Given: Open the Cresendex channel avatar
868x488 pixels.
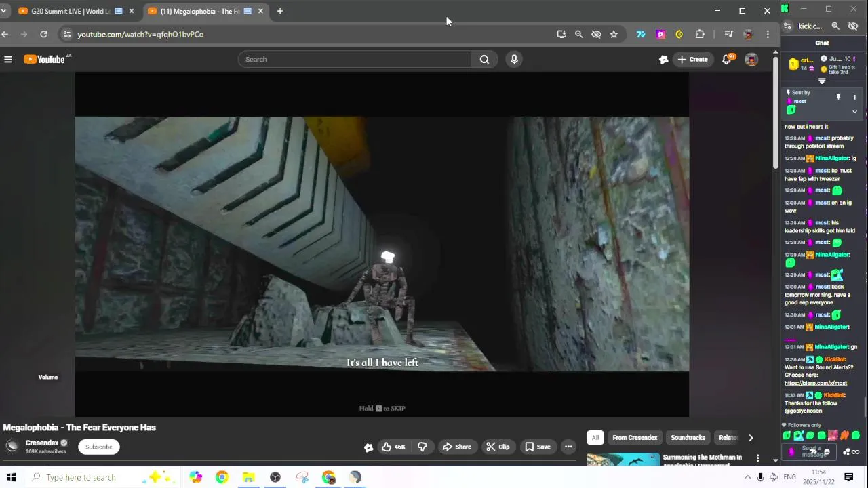Looking at the screenshot, I should click(12, 446).
